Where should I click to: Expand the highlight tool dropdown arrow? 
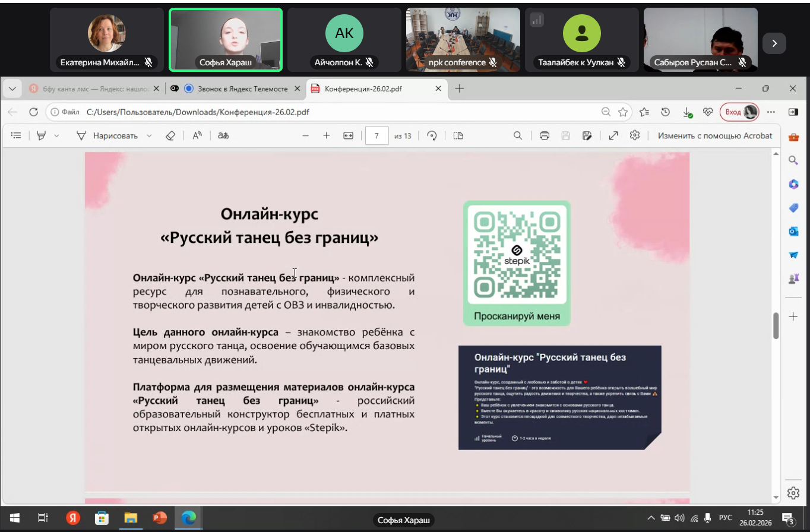click(x=57, y=135)
